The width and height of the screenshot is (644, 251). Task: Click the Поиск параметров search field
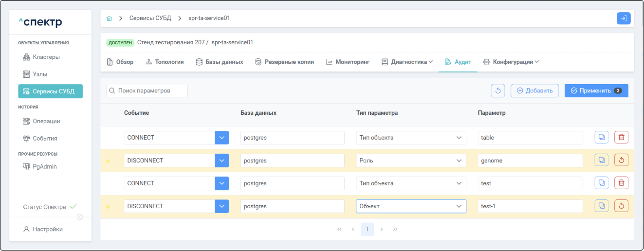click(147, 90)
